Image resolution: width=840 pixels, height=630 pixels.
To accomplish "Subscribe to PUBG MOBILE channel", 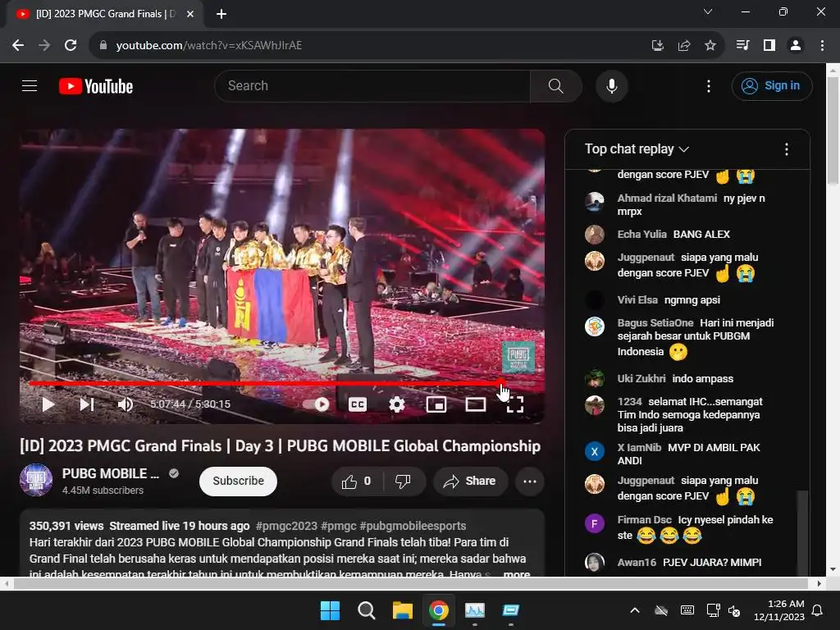I will click(x=238, y=481).
